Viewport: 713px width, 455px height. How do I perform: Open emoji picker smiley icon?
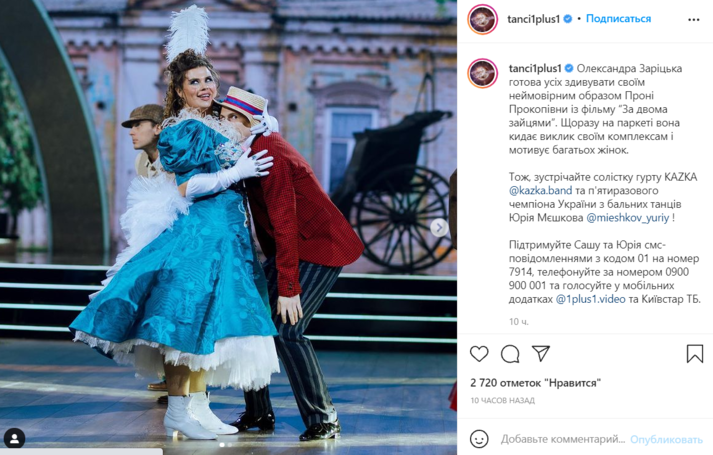tap(479, 439)
